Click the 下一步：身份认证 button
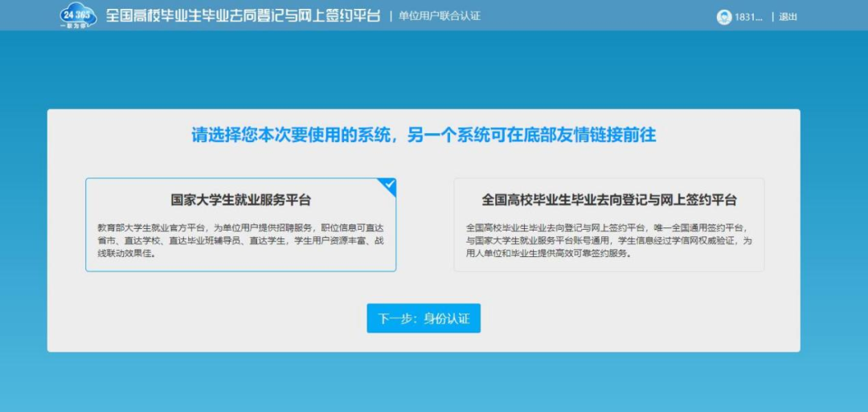Screen dimensions: 868x412 click(424, 319)
